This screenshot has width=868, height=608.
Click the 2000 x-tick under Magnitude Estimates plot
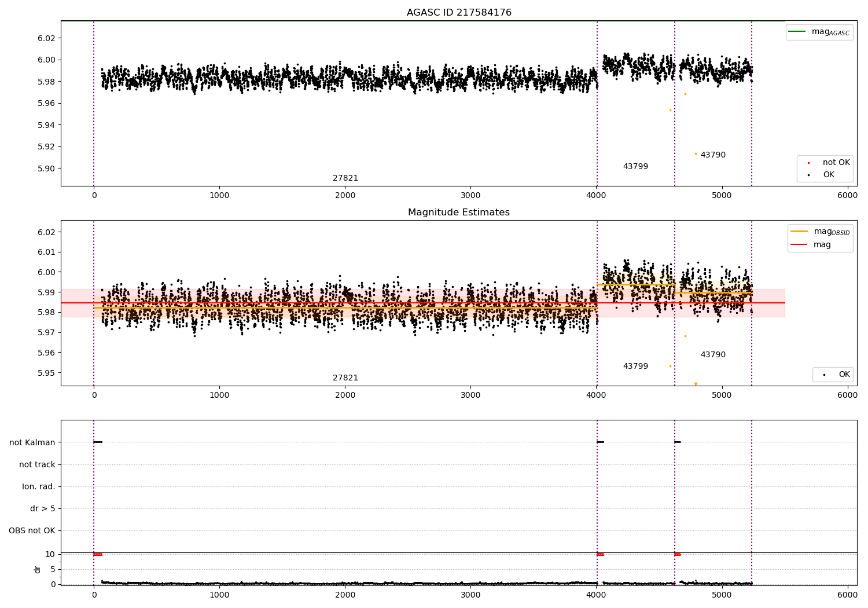click(345, 395)
